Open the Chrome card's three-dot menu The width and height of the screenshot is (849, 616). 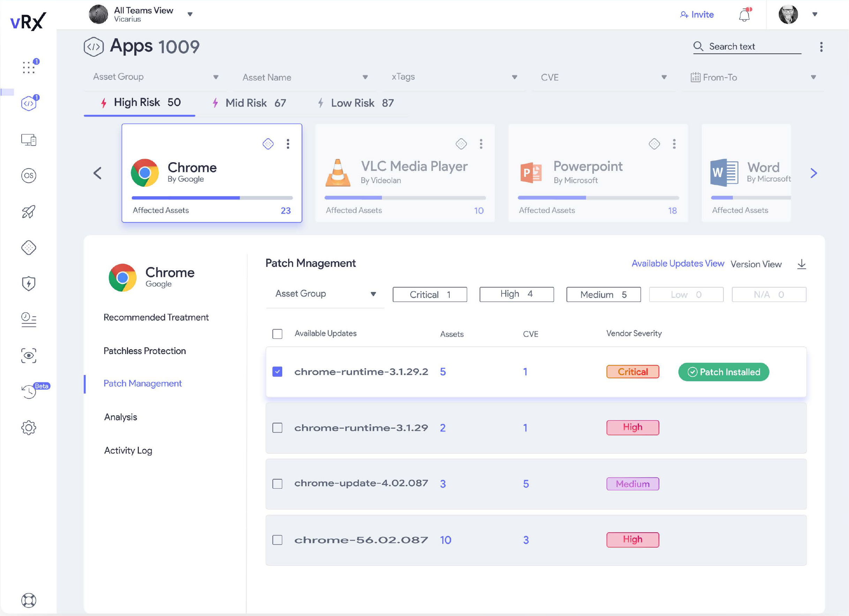click(x=287, y=144)
